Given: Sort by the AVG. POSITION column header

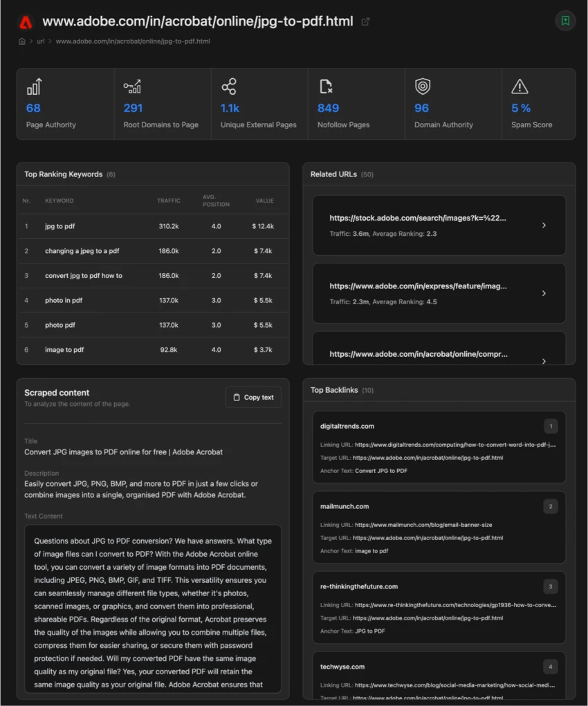Looking at the screenshot, I should [216, 201].
